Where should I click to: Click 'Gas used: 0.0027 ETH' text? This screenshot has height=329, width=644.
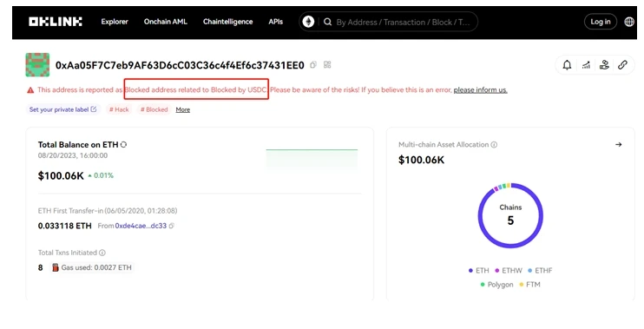(x=96, y=267)
